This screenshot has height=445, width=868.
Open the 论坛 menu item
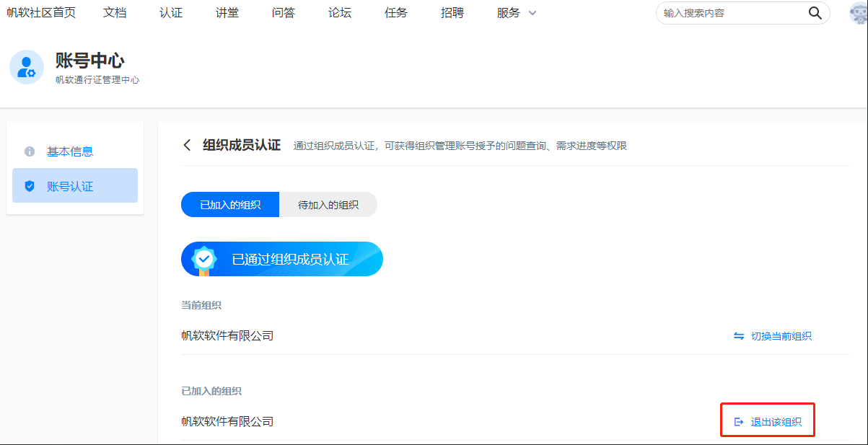coord(340,13)
